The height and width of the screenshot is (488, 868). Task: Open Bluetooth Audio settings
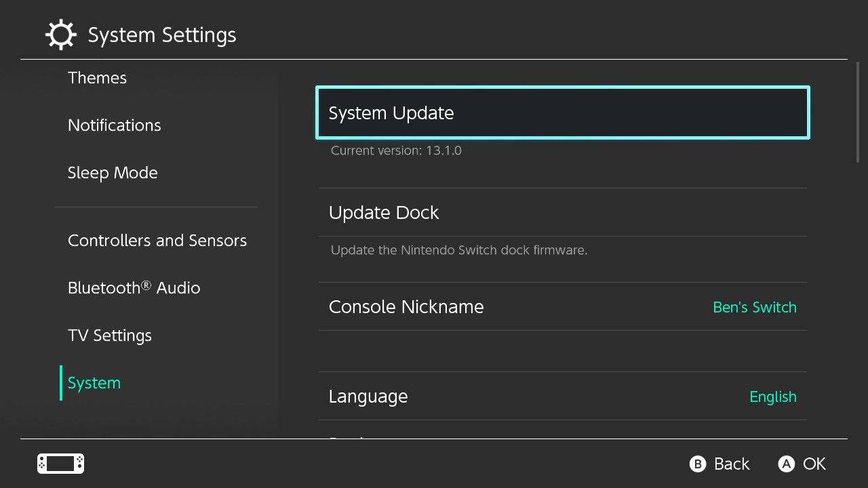(134, 287)
